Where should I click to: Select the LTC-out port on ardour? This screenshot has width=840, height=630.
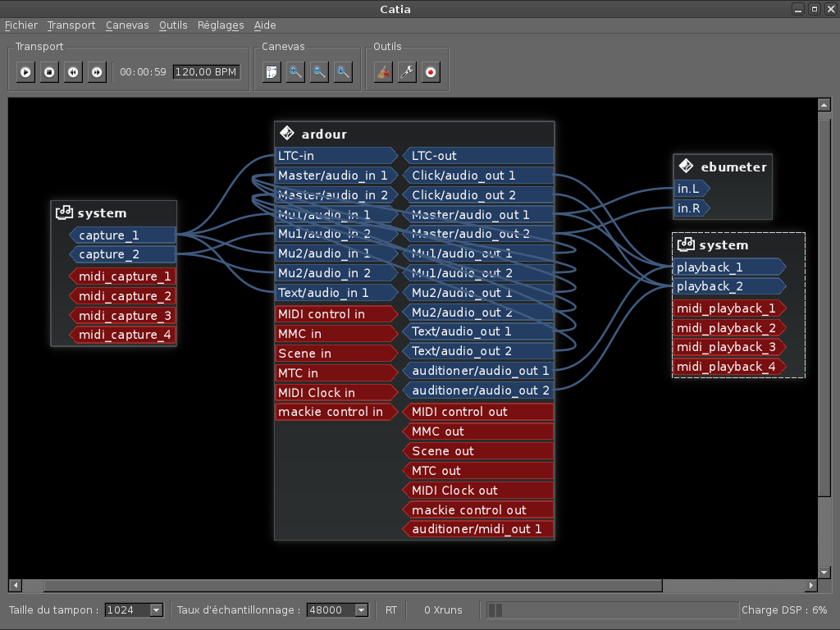point(478,156)
